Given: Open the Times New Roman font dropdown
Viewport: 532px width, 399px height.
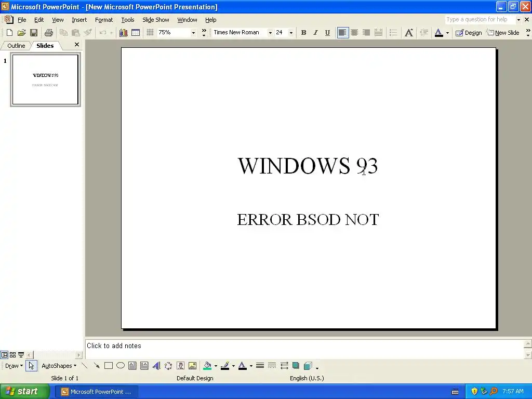Looking at the screenshot, I should (270, 33).
